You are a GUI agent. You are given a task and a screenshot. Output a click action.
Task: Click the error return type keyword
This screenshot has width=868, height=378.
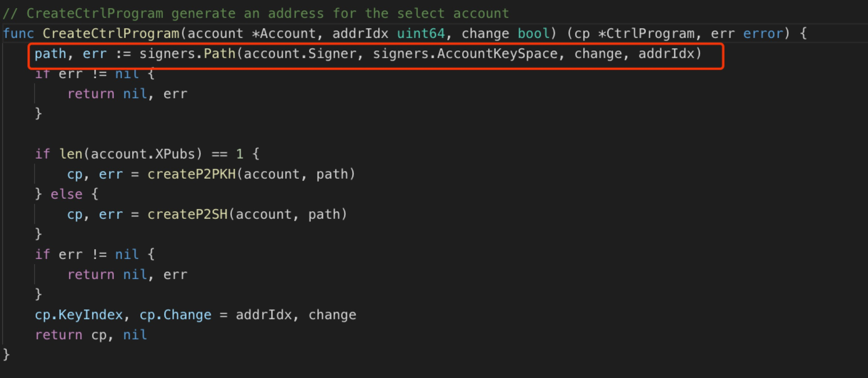point(763,34)
